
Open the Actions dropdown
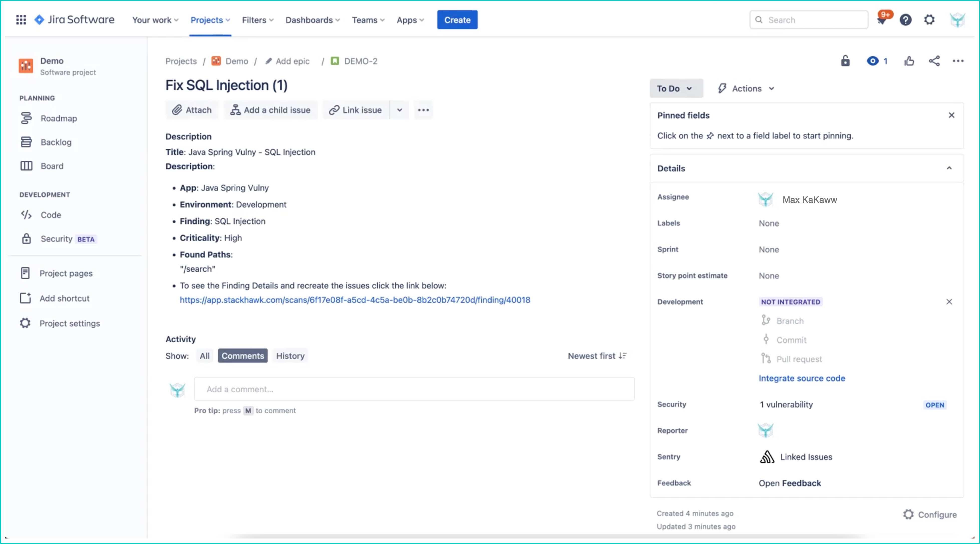[746, 89]
